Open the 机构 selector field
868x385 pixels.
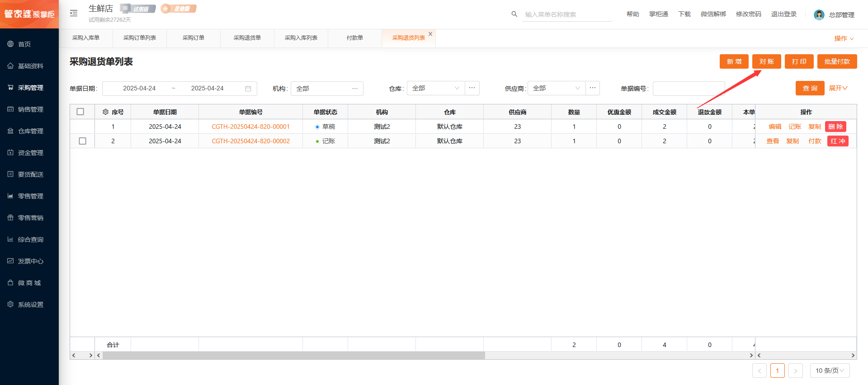[x=327, y=89]
